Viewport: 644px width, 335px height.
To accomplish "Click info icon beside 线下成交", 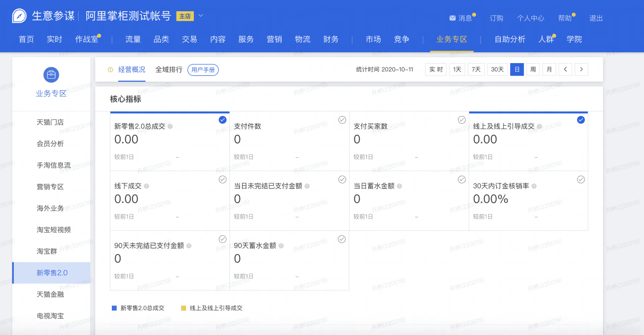I will tap(146, 186).
